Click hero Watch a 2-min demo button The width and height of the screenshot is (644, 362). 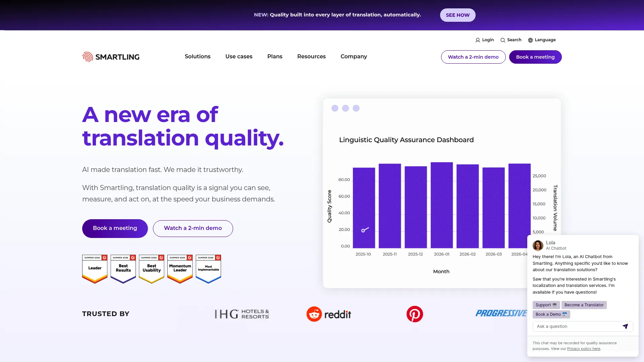[x=193, y=228]
